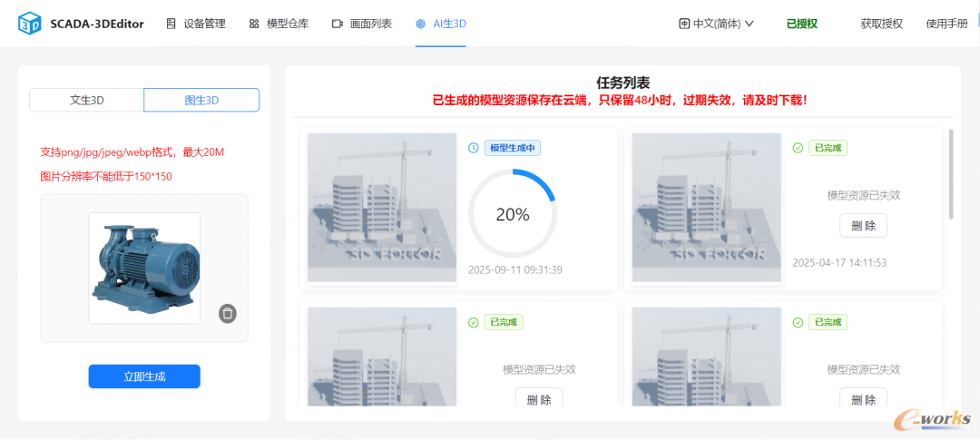Screen dimensions: 980x440
Task: Open the 使用手册 link
Action: pyautogui.click(x=946, y=24)
